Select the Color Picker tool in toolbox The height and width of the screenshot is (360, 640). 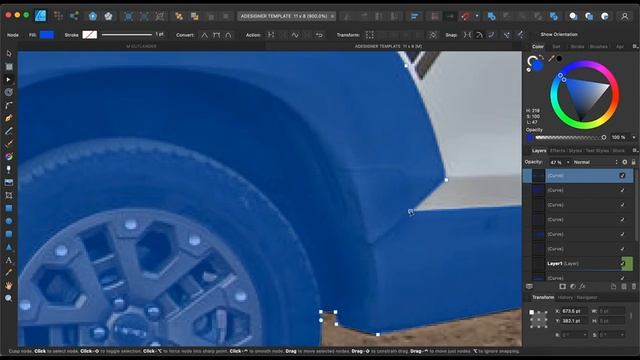click(9, 273)
